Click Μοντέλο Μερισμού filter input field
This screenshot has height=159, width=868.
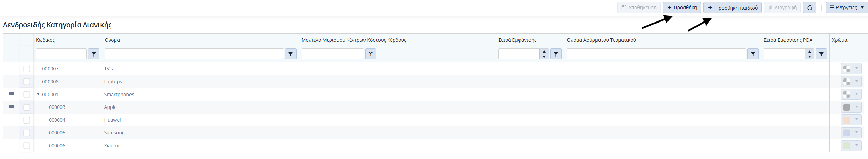(333, 54)
